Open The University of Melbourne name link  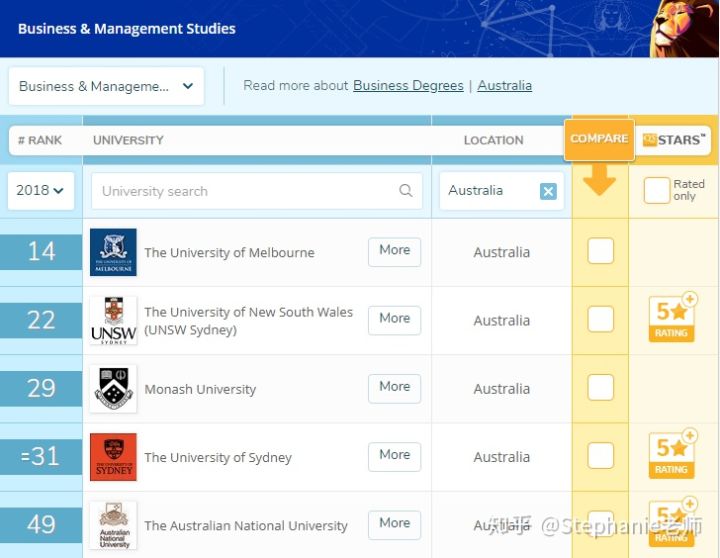click(229, 253)
